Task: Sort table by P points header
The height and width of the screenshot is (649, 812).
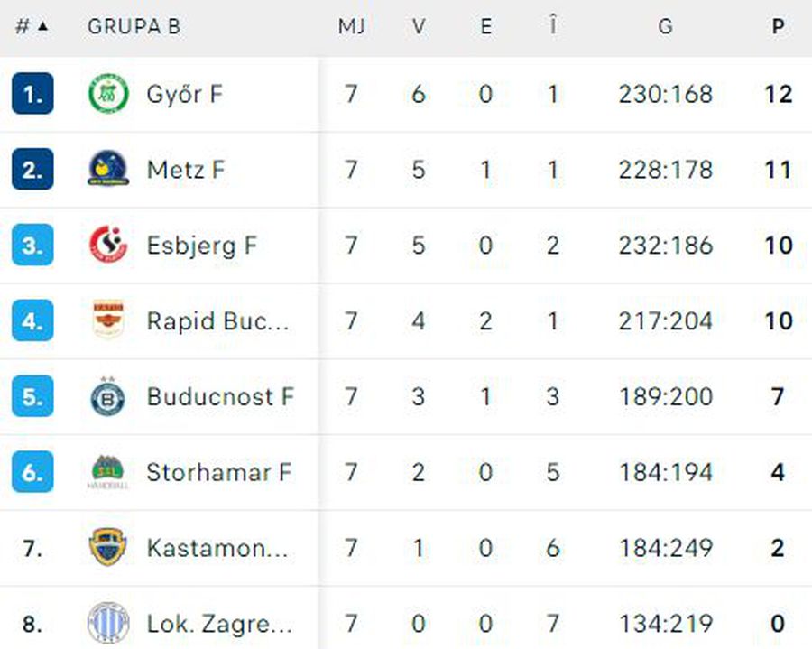Action: [x=778, y=26]
